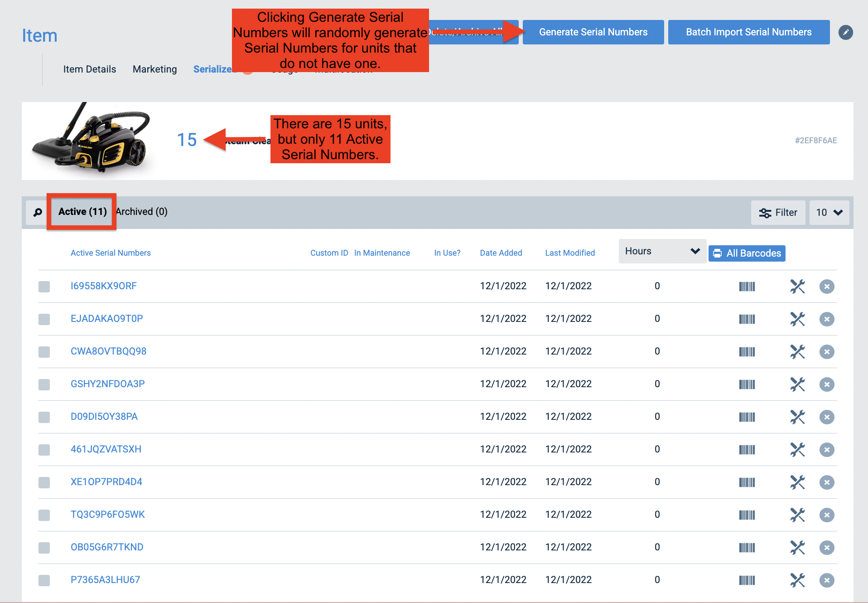This screenshot has width=868, height=603.
Task: Open the Item Details tab
Action: coord(90,69)
